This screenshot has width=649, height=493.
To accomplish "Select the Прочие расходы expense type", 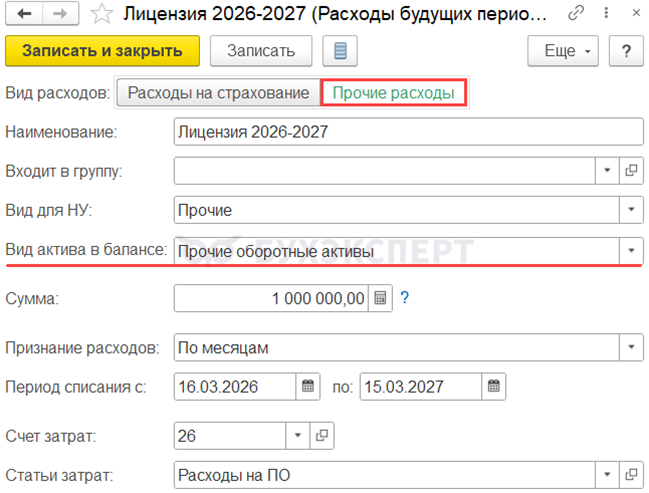I will [x=393, y=93].
